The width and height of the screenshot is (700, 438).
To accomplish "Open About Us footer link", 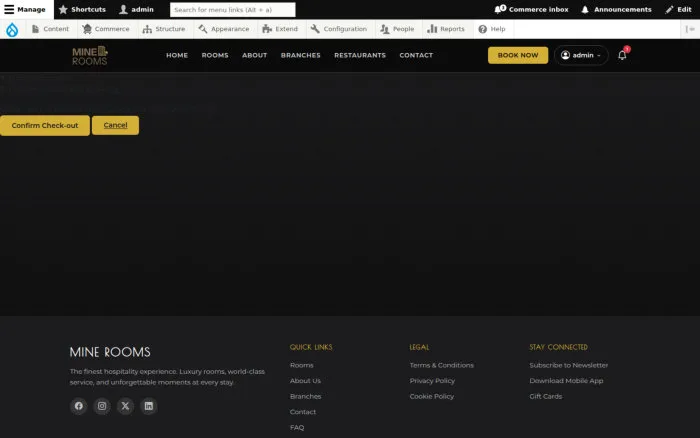I will pos(305,381).
